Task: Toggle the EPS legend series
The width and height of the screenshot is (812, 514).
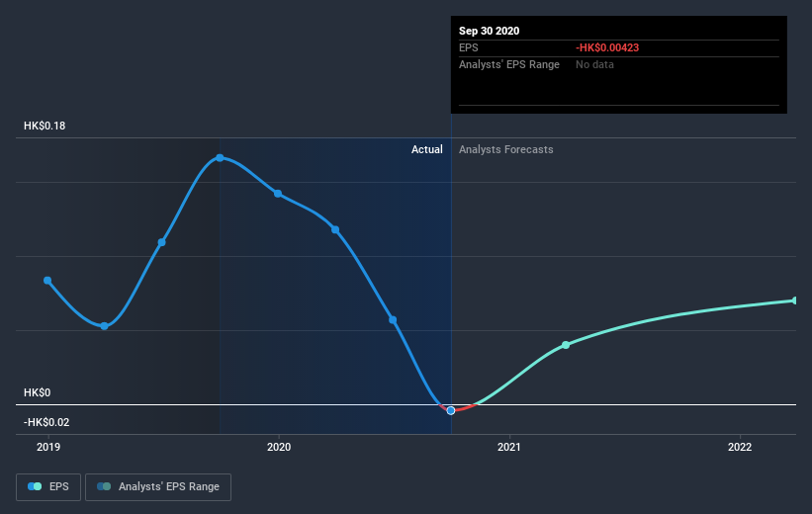Action: click(48, 486)
